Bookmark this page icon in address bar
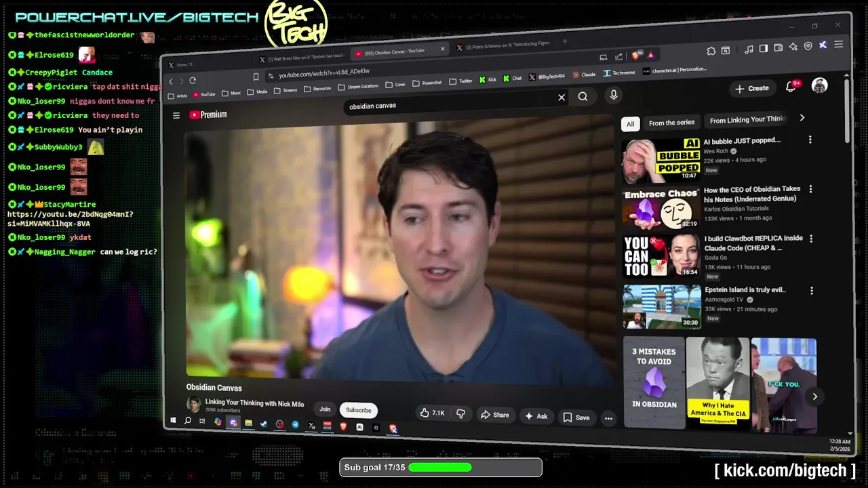Image resolution: width=868 pixels, height=488 pixels. [256, 77]
